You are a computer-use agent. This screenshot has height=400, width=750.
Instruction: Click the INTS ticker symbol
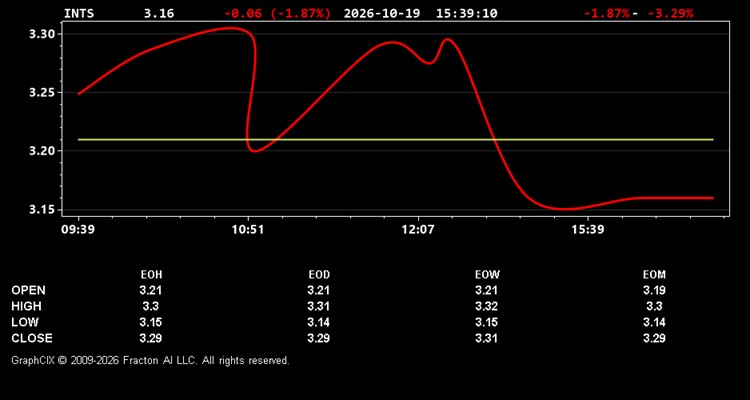(79, 13)
